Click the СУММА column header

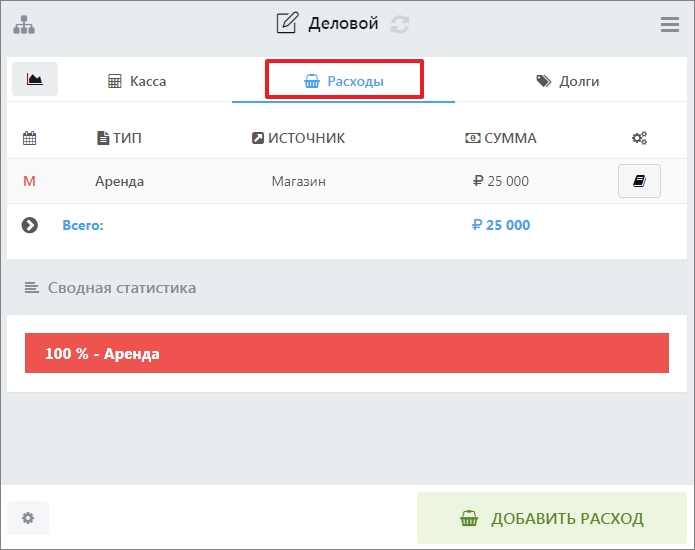pyautogui.click(x=501, y=138)
